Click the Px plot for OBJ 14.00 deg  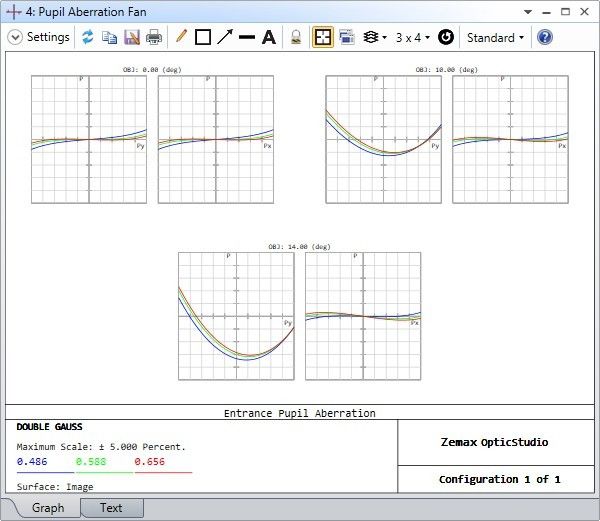[363, 316]
